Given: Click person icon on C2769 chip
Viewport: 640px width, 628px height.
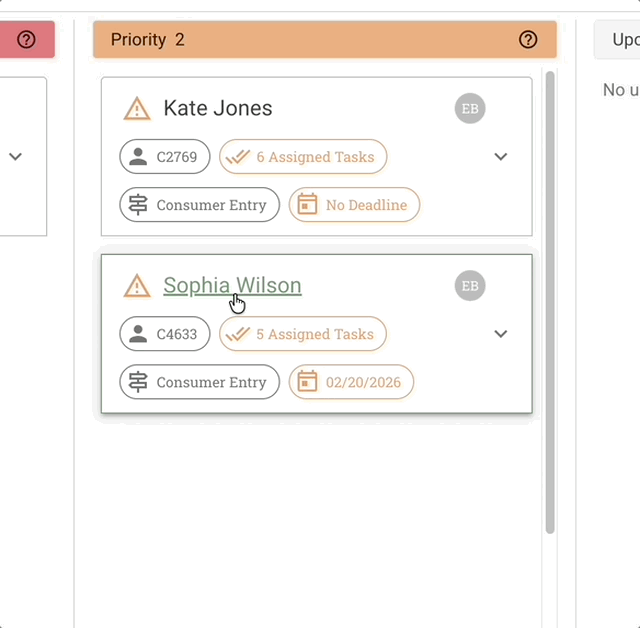Looking at the screenshot, I should coord(138,157).
